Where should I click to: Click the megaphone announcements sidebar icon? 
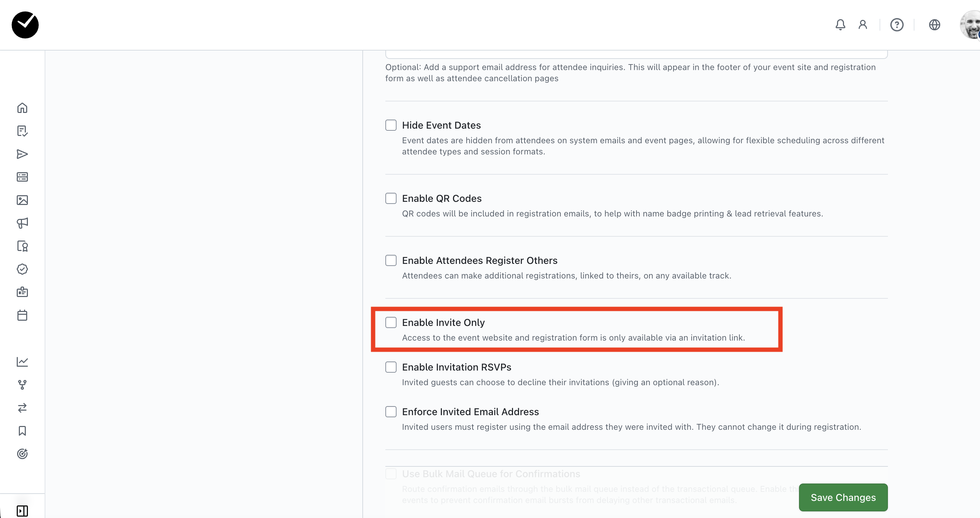pyautogui.click(x=22, y=223)
